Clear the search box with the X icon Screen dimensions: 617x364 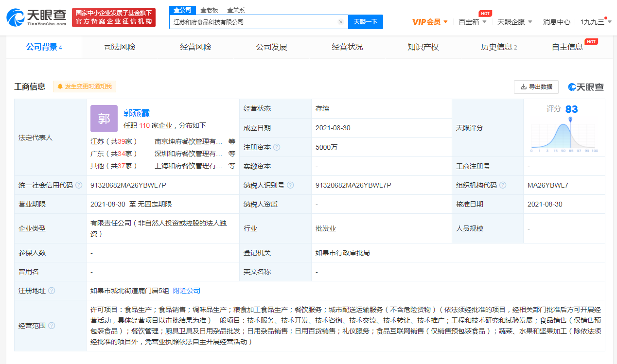tap(340, 22)
